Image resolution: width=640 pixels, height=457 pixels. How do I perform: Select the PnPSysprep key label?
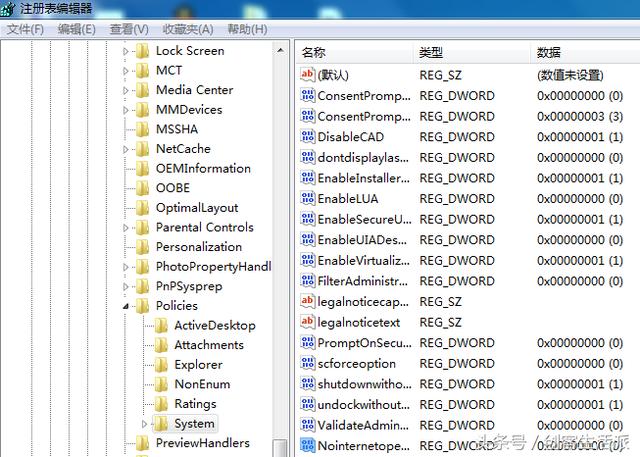[x=189, y=286]
